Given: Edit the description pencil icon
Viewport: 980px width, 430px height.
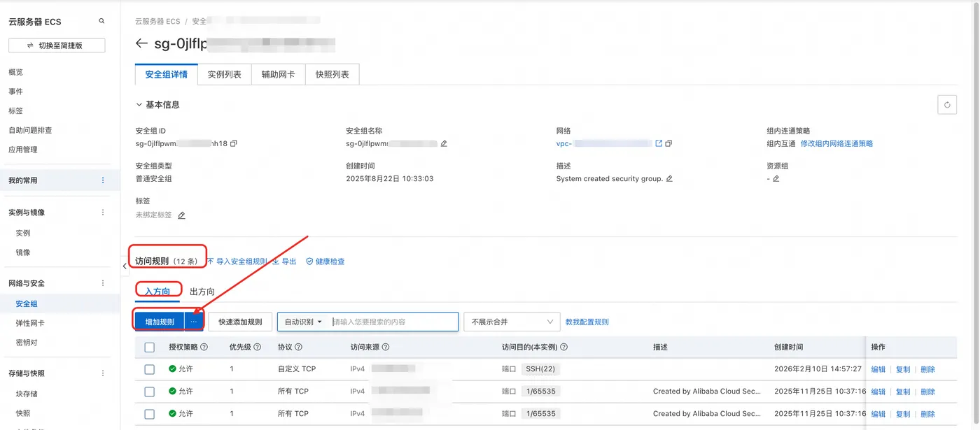Looking at the screenshot, I should coord(669,179).
